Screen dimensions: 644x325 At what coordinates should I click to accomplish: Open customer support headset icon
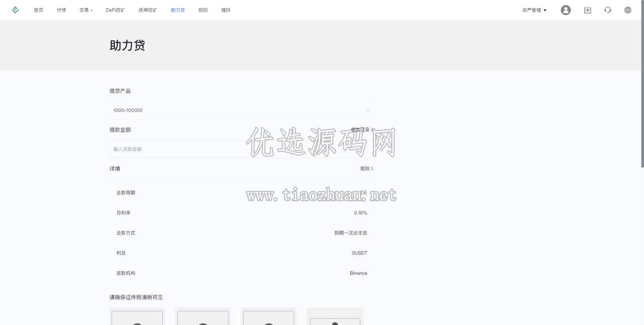[x=608, y=10]
